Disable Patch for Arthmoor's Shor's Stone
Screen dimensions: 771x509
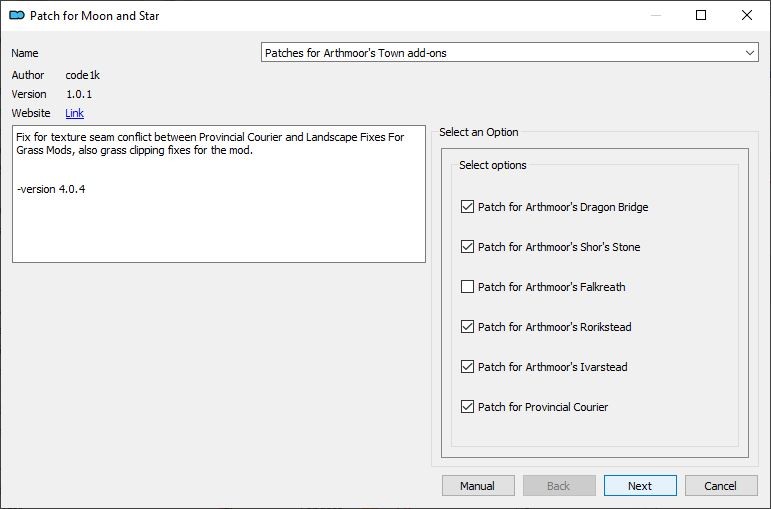[x=467, y=247]
